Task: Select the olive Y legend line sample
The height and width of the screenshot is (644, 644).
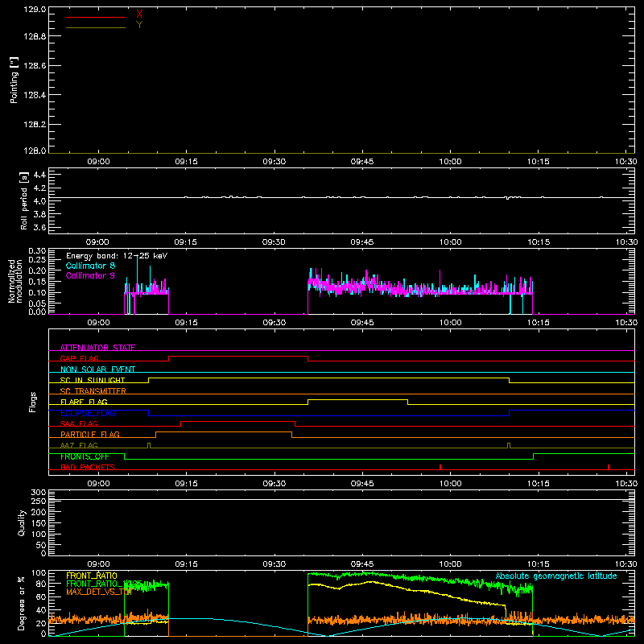Action: pyautogui.click(x=96, y=27)
